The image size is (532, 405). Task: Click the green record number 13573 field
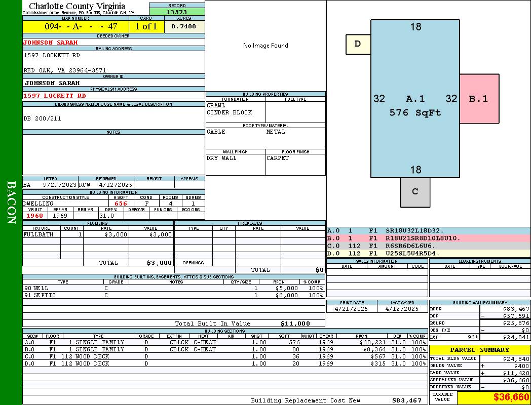pos(177,12)
